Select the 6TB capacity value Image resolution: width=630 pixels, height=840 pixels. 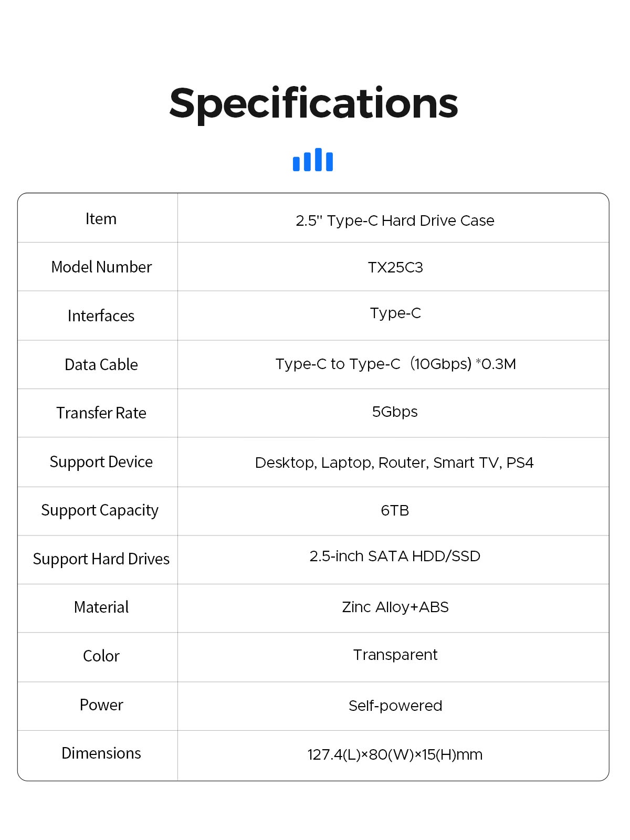pyautogui.click(x=395, y=510)
